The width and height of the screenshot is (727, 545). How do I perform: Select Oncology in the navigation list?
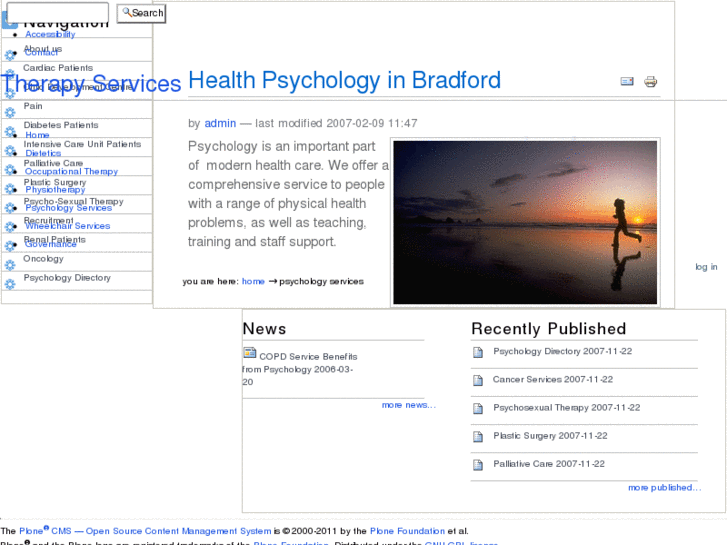point(44,259)
